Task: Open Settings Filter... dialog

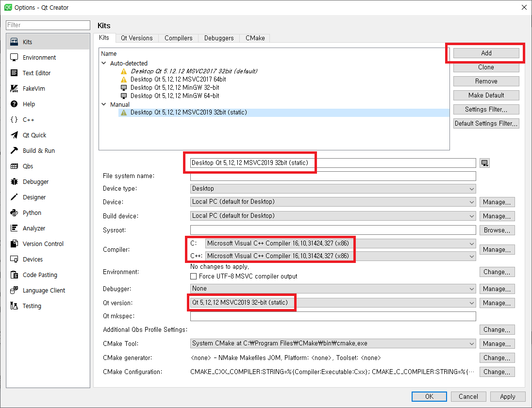Action: point(486,109)
